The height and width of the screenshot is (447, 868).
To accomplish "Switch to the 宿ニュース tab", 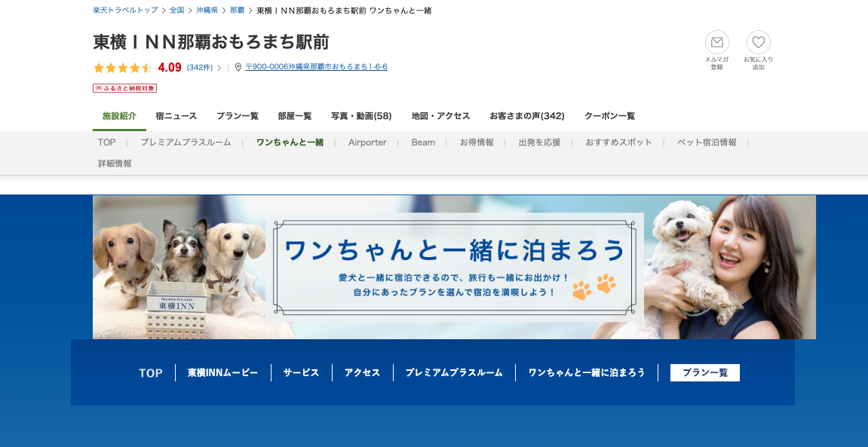I will (176, 116).
